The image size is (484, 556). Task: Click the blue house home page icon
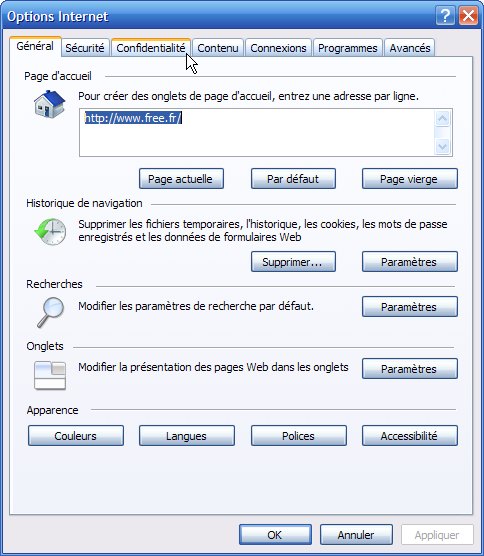pos(50,104)
